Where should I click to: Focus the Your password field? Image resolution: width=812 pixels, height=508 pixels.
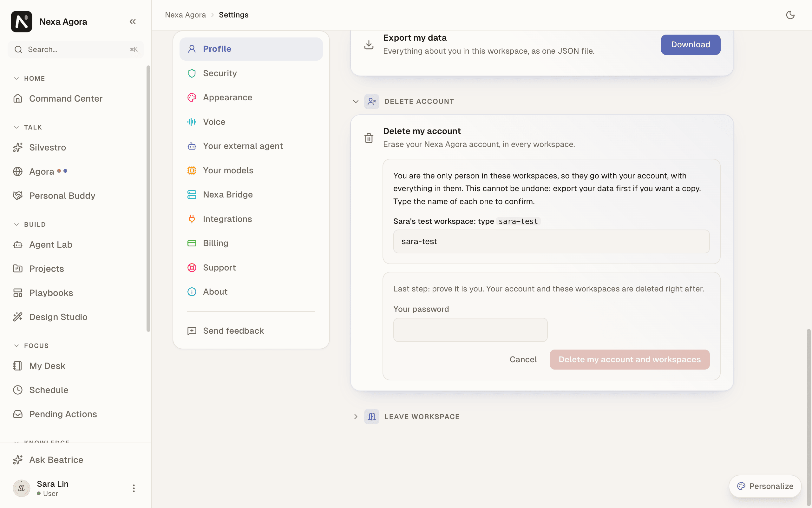click(x=470, y=330)
